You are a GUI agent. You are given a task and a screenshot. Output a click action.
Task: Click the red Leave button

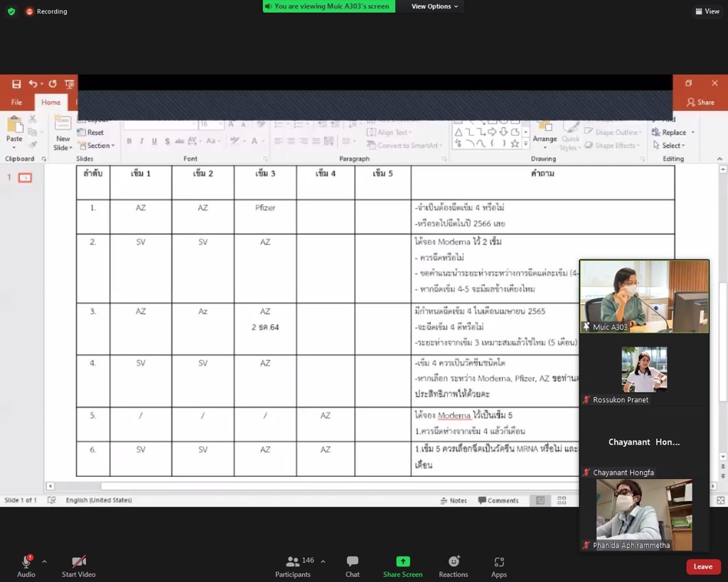coord(702,566)
